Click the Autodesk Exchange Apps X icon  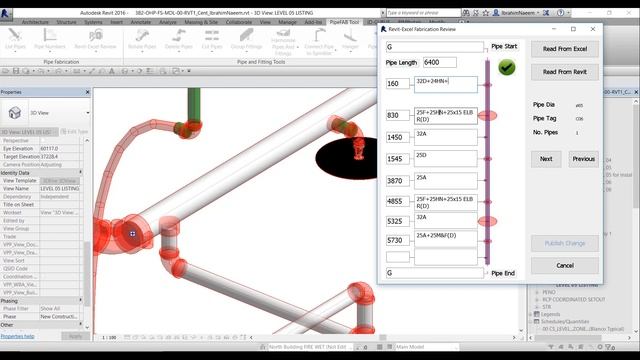pyautogui.click(x=546, y=13)
